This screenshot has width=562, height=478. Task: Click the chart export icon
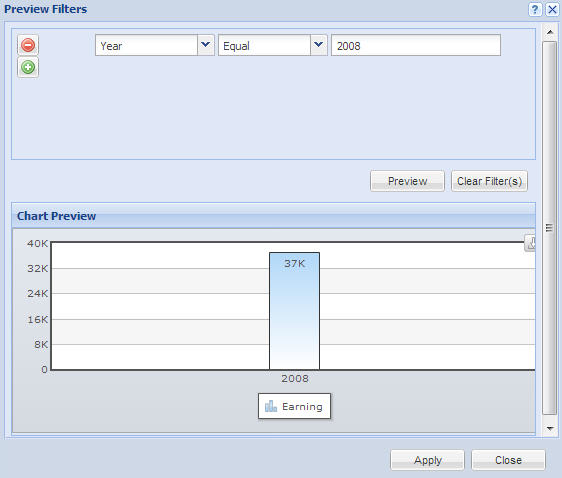530,243
